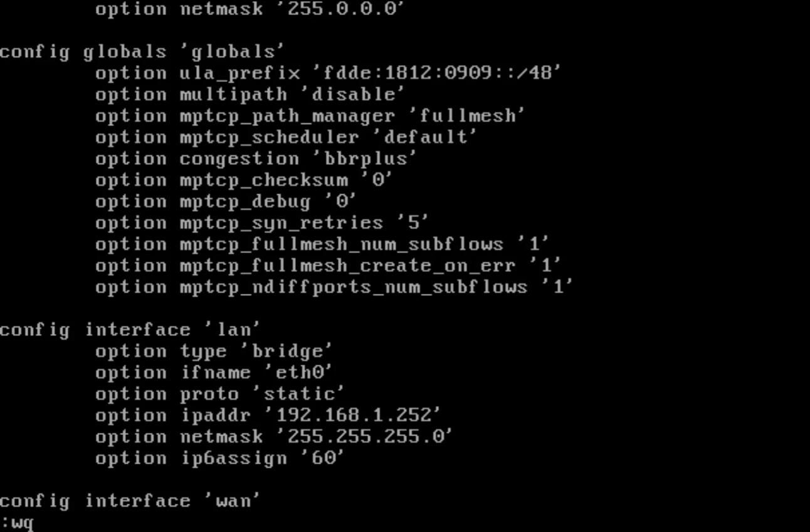
Task: Click the ifname 'eth0' value
Action: (303, 373)
